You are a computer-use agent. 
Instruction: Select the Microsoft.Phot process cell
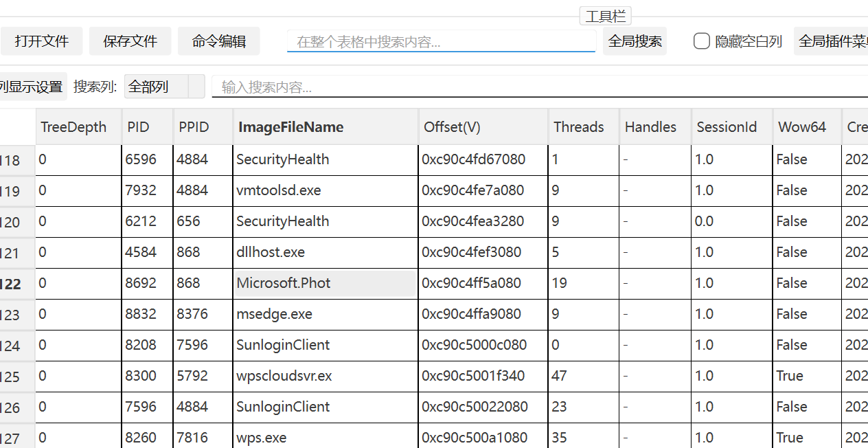coord(325,283)
